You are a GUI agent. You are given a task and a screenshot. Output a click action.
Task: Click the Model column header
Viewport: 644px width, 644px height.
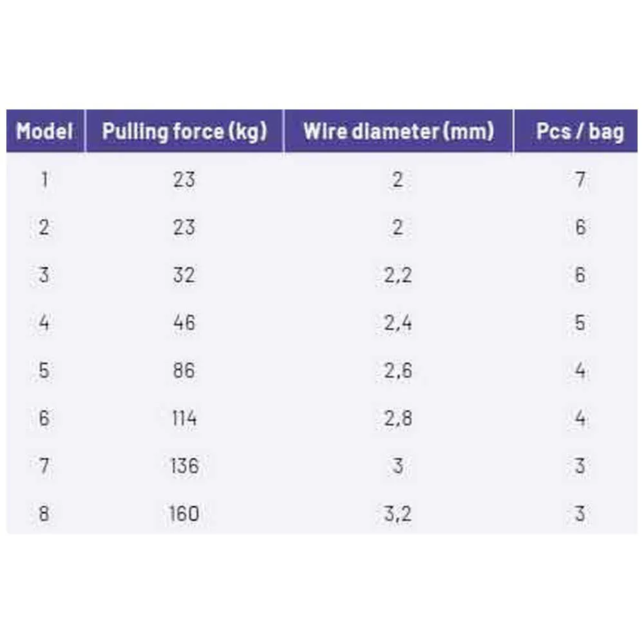pyautogui.click(x=44, y=131)
